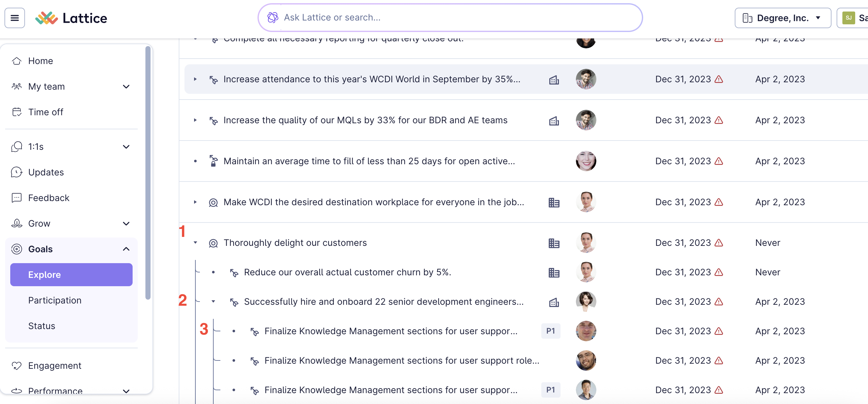Click the Ask Lattice search field

click(x=450, y=18)
